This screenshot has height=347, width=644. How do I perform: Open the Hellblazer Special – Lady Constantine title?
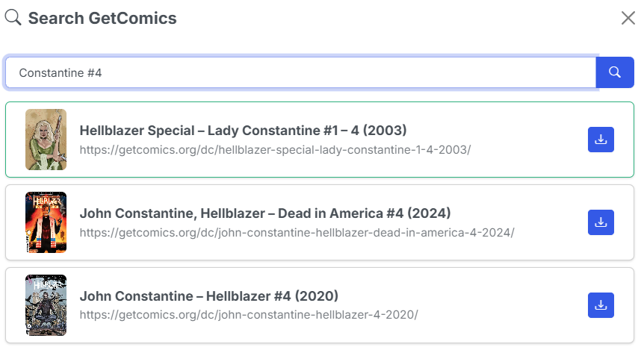[x=243, y=131]
